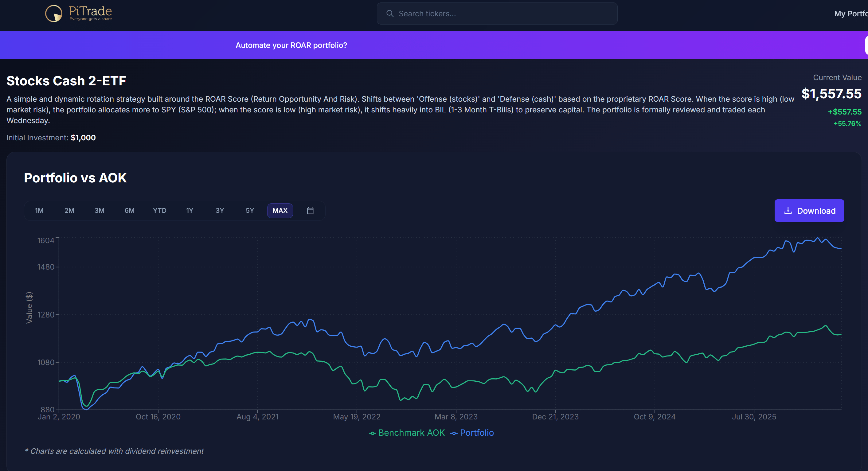Image resolution: width=868 pixels, height=471 pixels.
Task: Open the My Portfolio menu item
Action: 851,14
